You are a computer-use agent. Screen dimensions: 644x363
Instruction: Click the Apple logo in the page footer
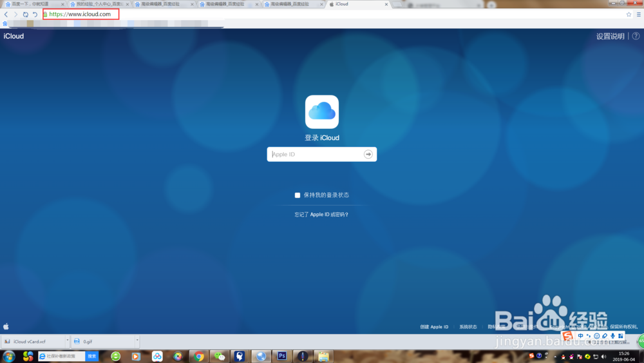tap(6, 326)
